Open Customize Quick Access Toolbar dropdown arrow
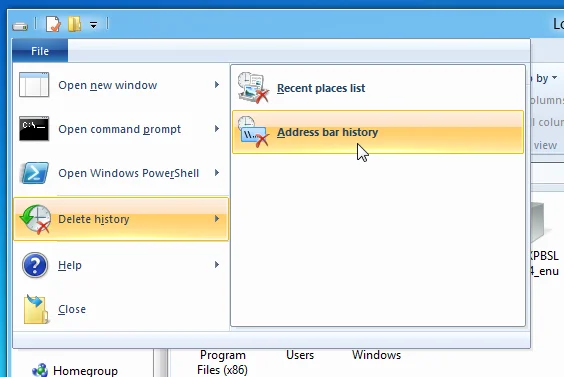The height and width of the screenshot is (377, 564). (x=94, y=25)
